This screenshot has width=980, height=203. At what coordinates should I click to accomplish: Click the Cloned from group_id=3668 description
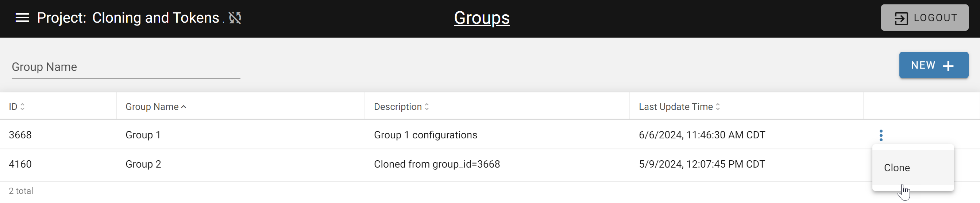coord(437,164)
